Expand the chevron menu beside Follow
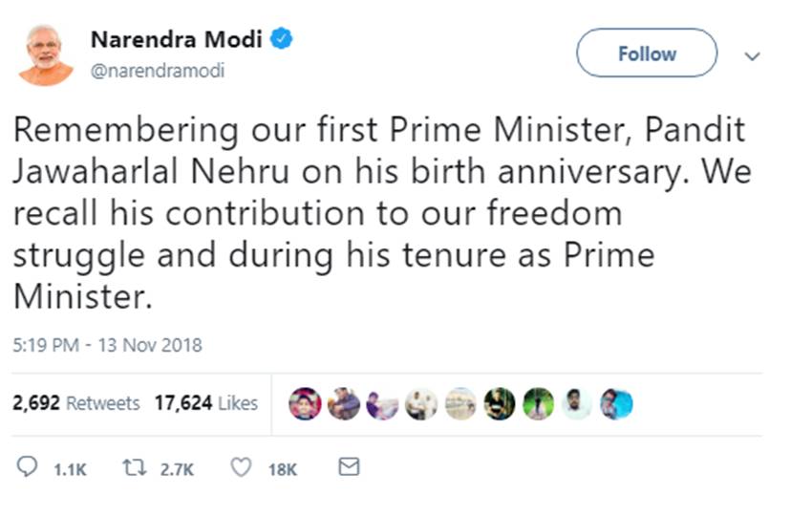The image size is (812, 516). click(x=752, y=56)
